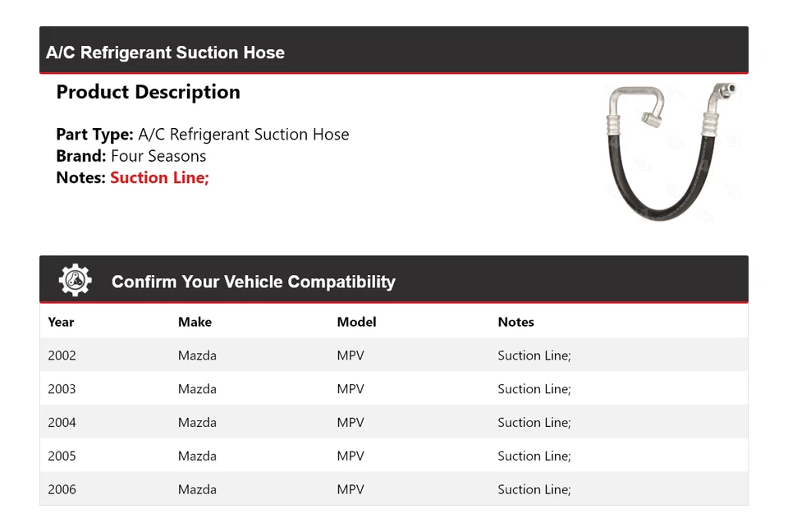This screenshot has height=532, width=788.
Task: Click the gear icon beside Confirm Your Vehicle Compatibility
Action: coord(76,281)
